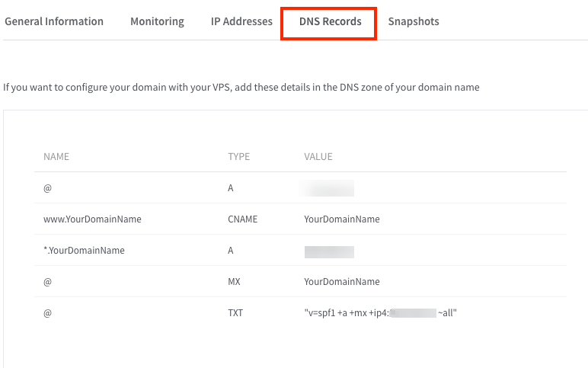Click the TXT record type cell

click(235, 313)
